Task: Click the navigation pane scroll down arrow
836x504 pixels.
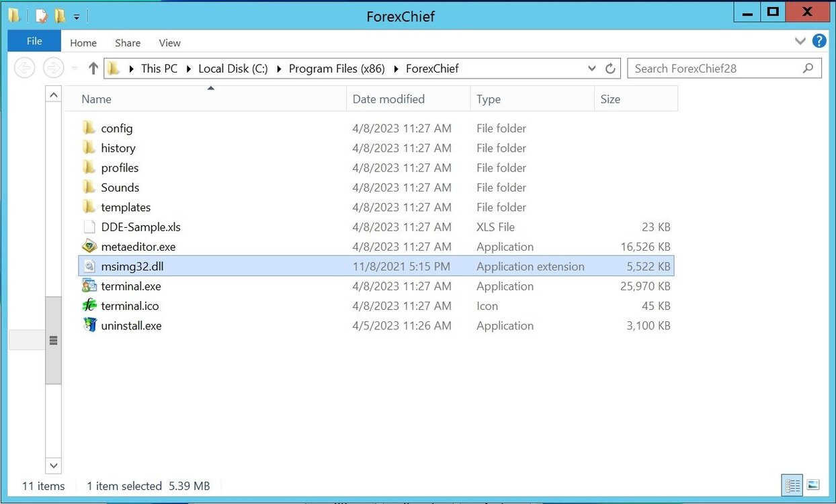Action: [53, 464]
